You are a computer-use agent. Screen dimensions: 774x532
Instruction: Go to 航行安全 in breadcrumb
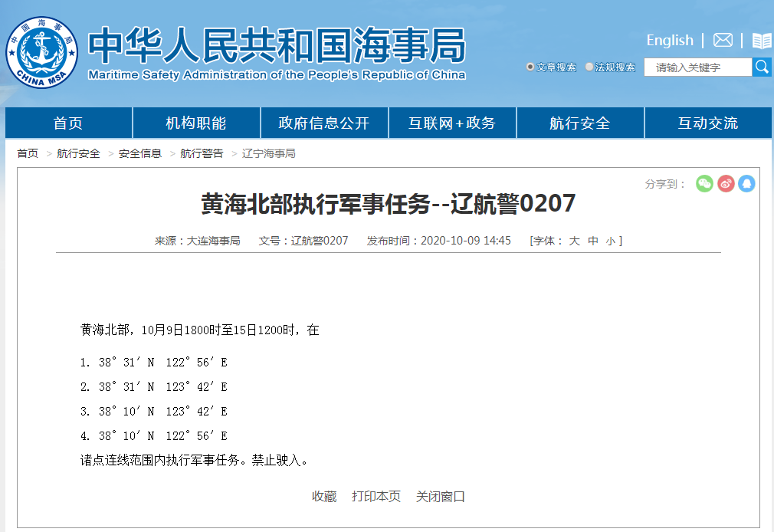pos(78,153)
